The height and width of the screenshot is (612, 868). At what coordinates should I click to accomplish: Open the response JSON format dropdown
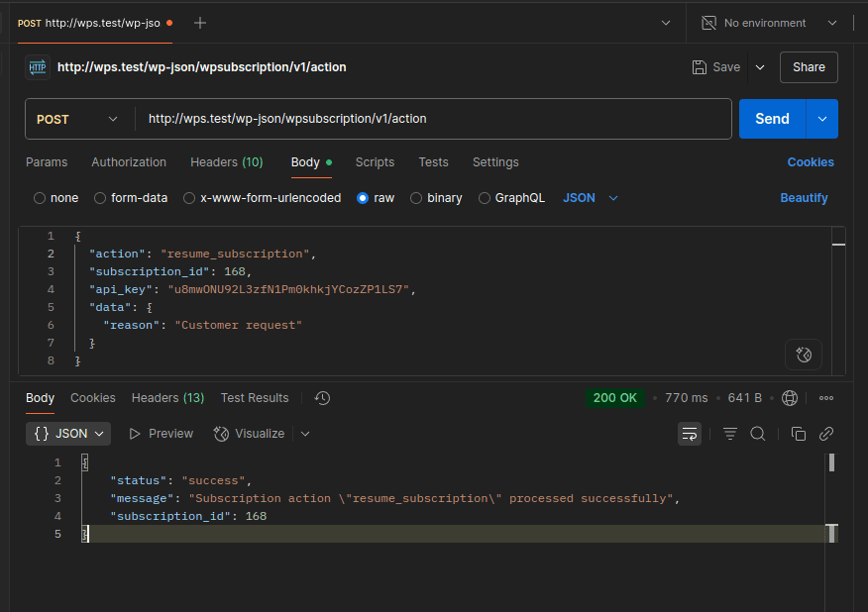tap(68, 434)
